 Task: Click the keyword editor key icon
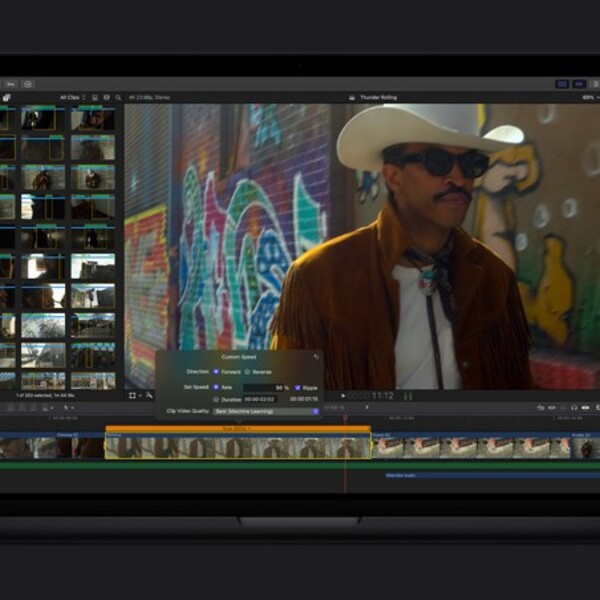(11, 84)
